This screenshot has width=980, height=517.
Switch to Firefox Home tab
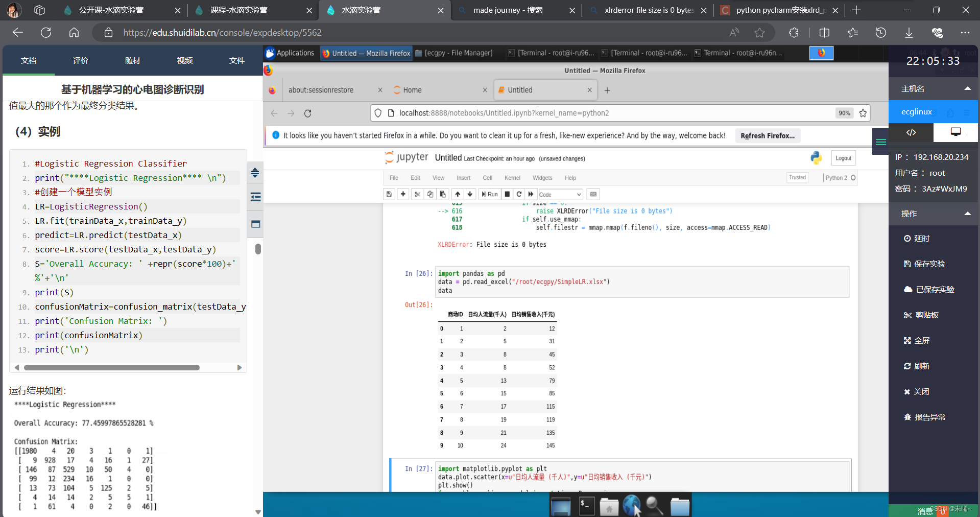(x=440, y=90)
